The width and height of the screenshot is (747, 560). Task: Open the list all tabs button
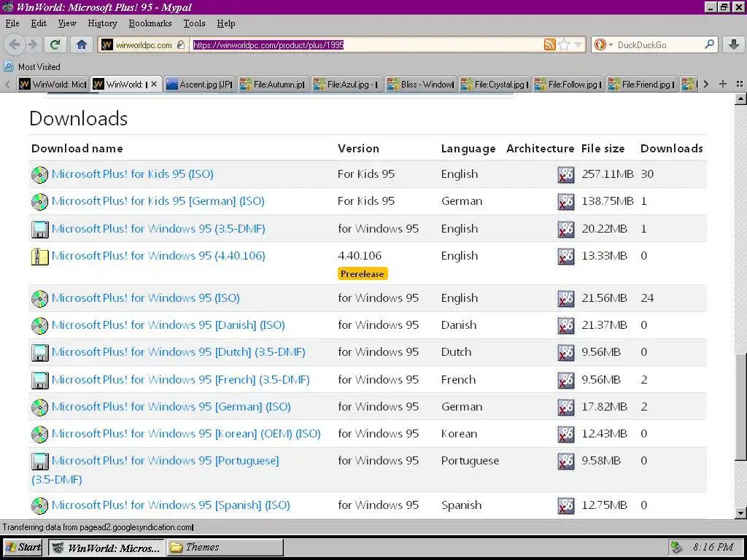pos(740,84)
